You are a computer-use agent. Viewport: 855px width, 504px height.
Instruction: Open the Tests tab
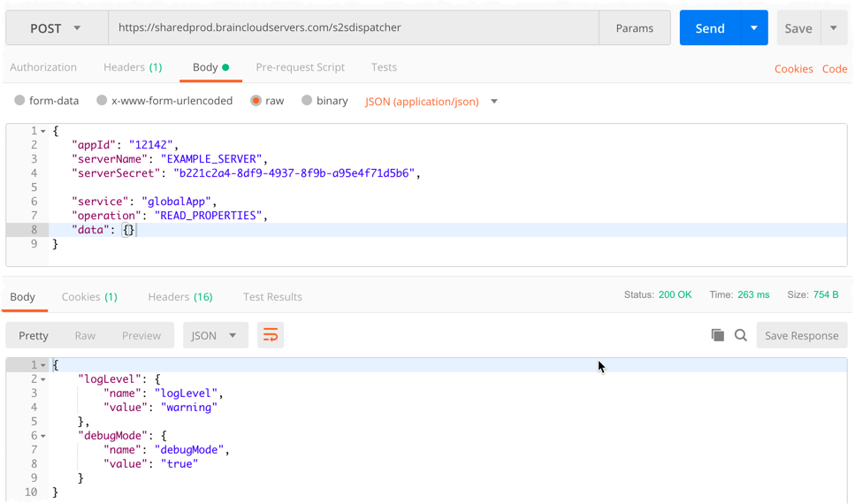click(384, 67)
